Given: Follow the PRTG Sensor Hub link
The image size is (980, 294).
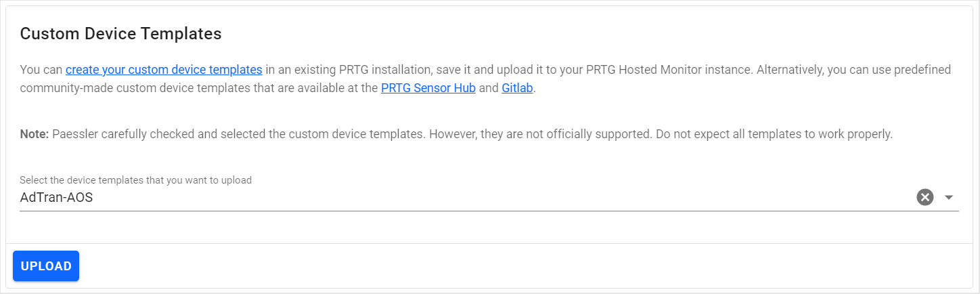Looking at the screenshot, I should [x=428, y=88].
